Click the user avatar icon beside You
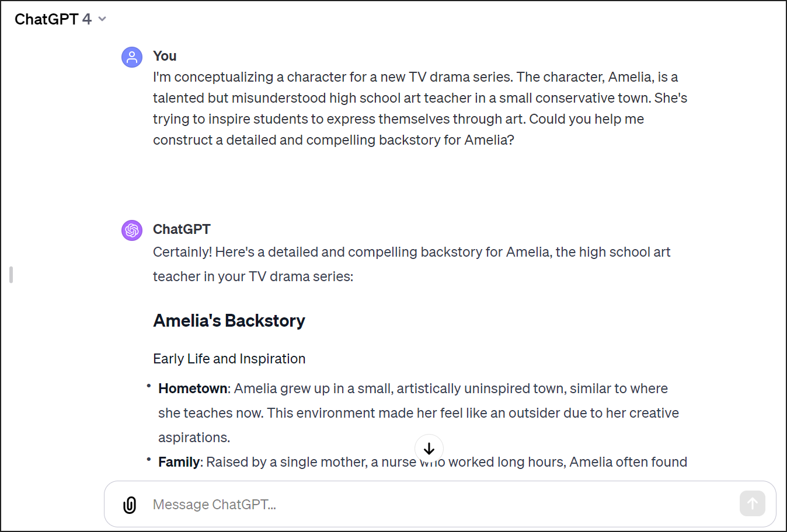 tap(132, 57)
